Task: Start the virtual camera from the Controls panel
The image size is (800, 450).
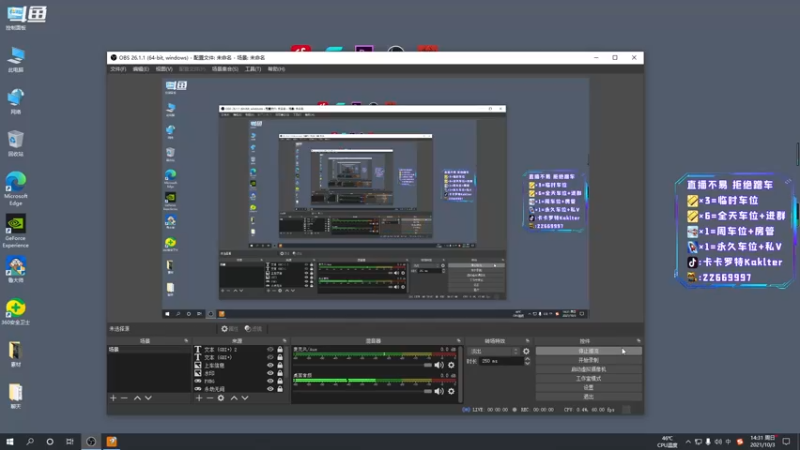Action: (588, 369)
